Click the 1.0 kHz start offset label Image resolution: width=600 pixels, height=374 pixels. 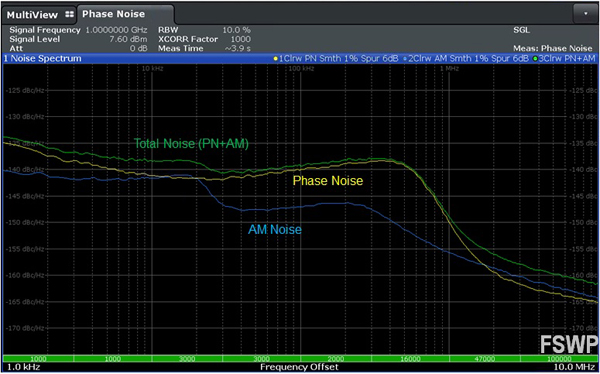point(23,367)
